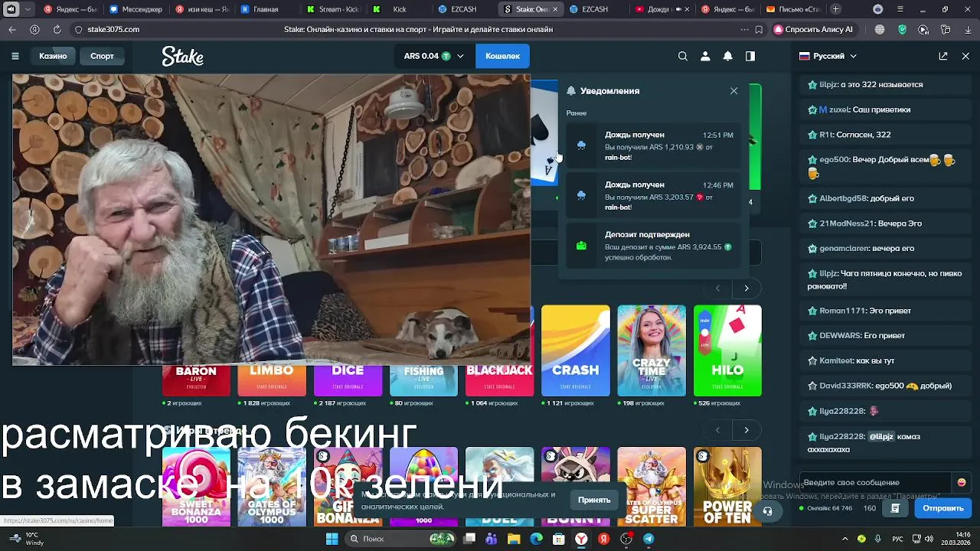This screenshot has height=551, width=980.
Task: Open the emoji picker in chat
Action: pos(962,482)
